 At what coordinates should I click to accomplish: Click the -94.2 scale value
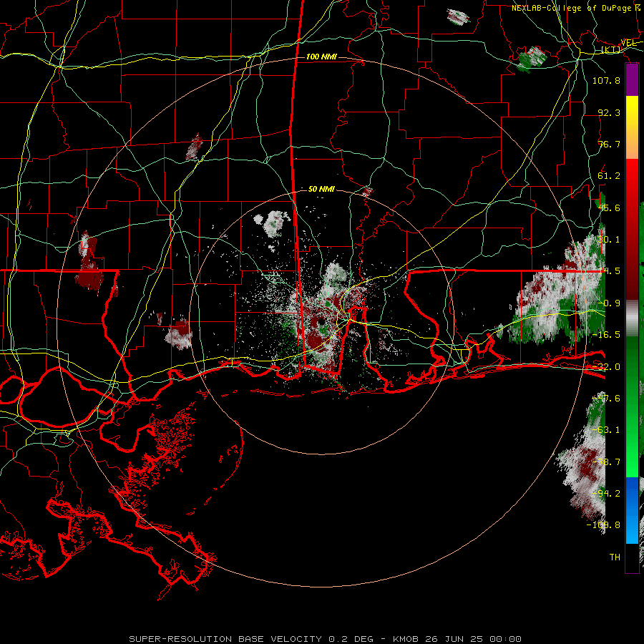click(606, 493)
